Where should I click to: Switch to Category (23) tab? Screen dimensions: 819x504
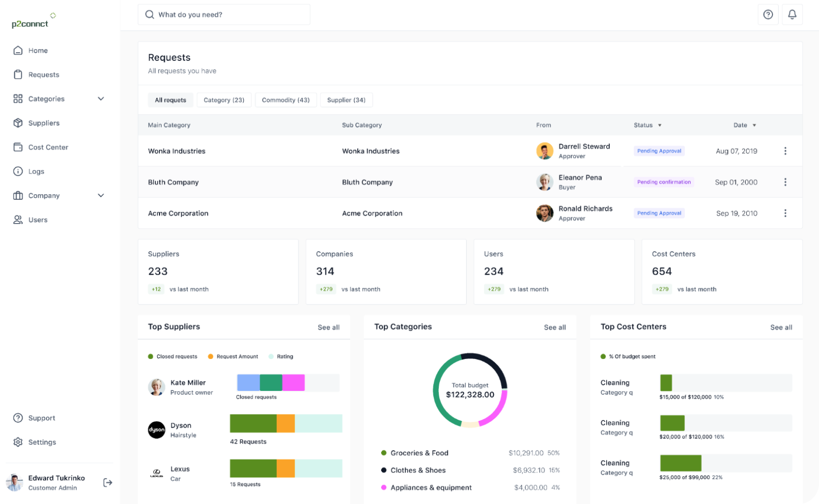click(x=224, y=100)
